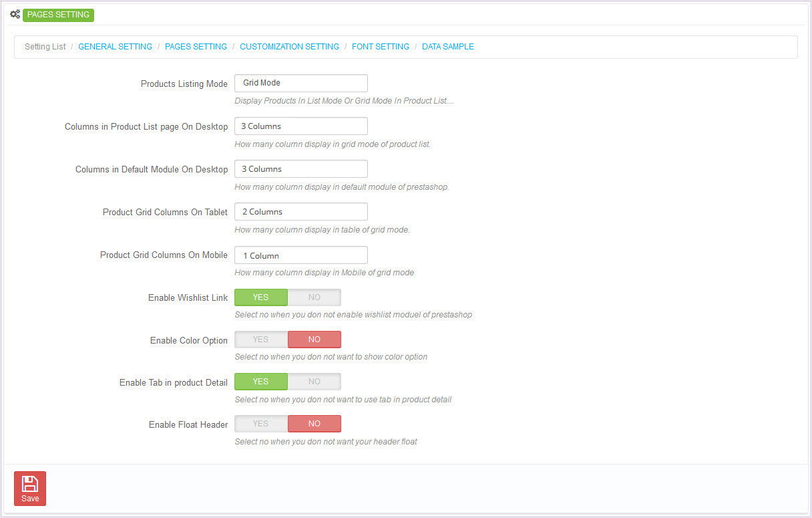Open Product Grid Columns On Mobile dropdown
Image resolution: width=812 pixels, height=518 pixels.
(x=300, y=255)
